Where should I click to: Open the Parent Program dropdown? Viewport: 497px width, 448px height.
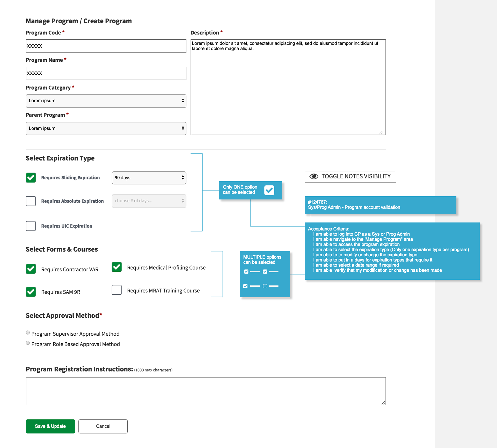tap(106, 128)
